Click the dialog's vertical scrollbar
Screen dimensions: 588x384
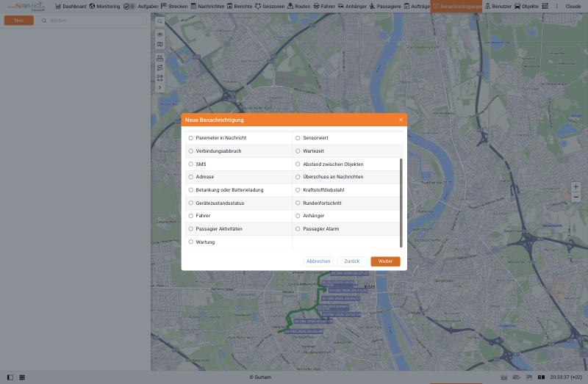click(x=401, y=203)
